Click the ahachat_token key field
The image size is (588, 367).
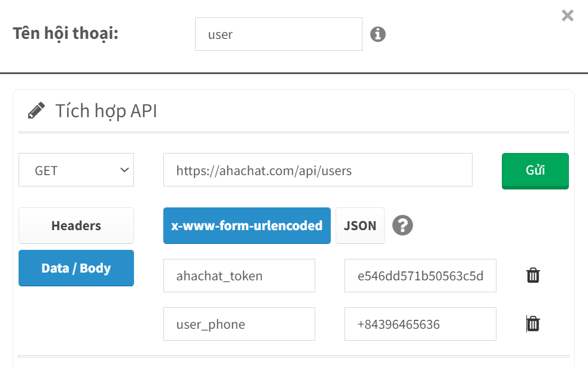click(x=239, y=276)
